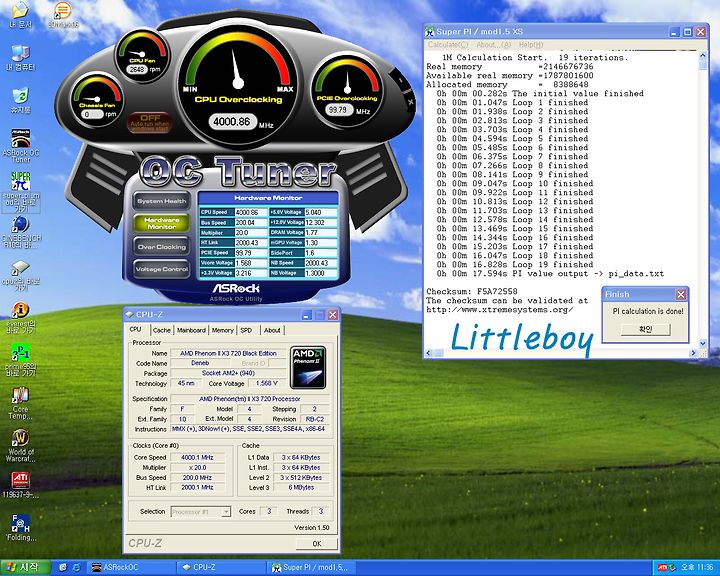The height and width of the screenshot is (576, 720).
Task: Click the ATI tray icon in system tray
Action: (x=662, y=567)
